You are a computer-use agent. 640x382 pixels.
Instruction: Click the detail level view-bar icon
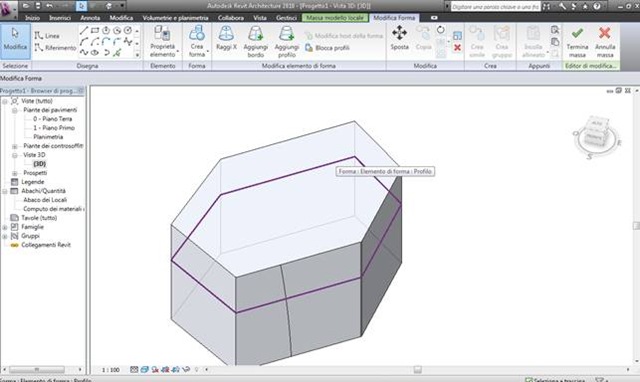134,369
